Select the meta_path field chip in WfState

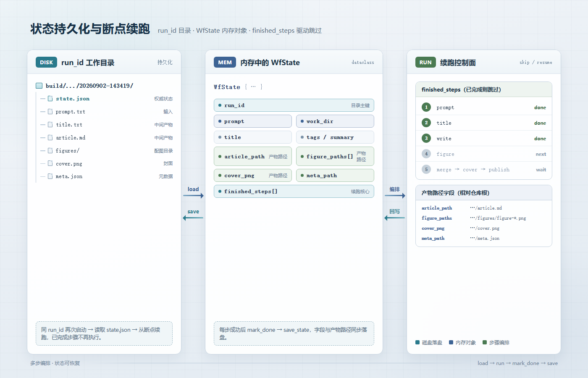[335, 176]
